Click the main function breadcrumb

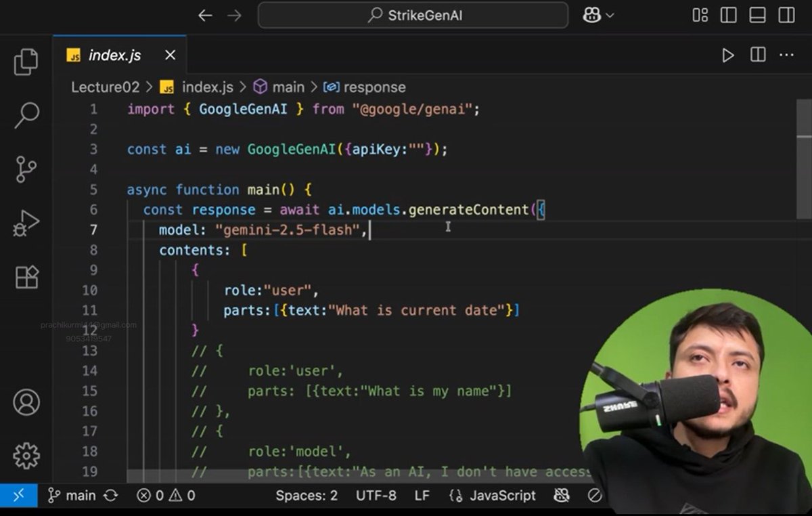(279, 87)
